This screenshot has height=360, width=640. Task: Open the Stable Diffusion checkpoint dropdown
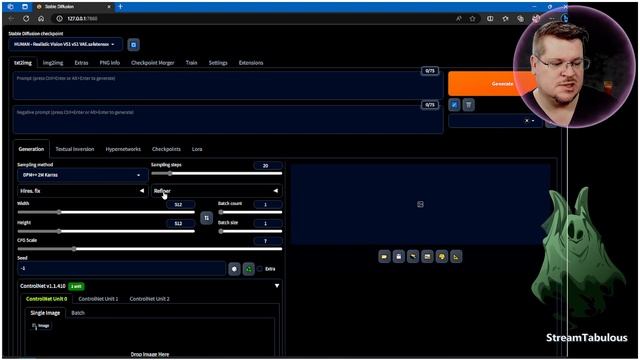65,44
